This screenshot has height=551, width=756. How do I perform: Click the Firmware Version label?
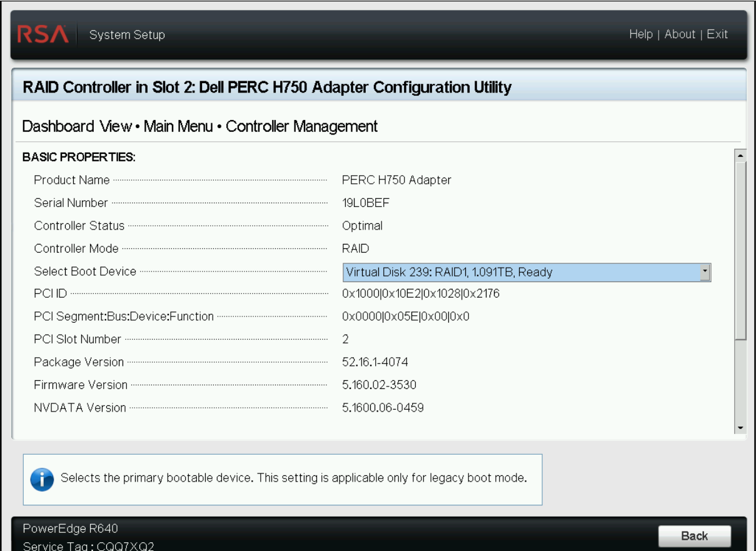(x=81, y=385)
